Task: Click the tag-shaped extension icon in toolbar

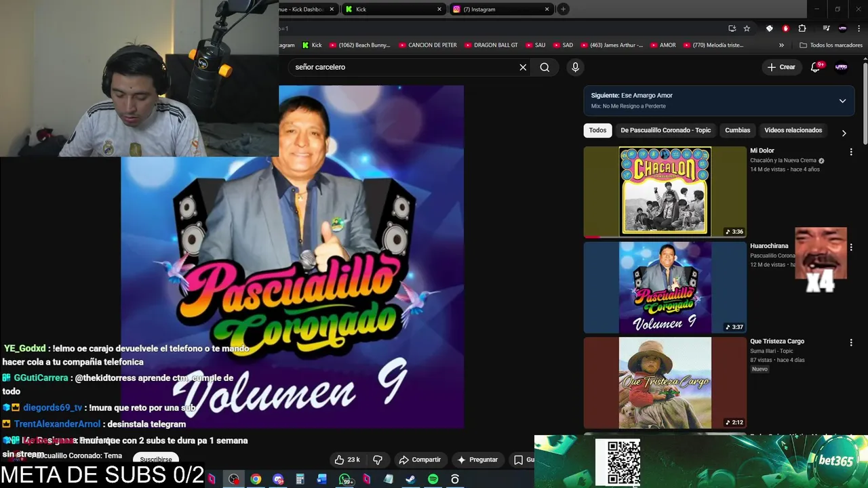Action: (769, 28)
